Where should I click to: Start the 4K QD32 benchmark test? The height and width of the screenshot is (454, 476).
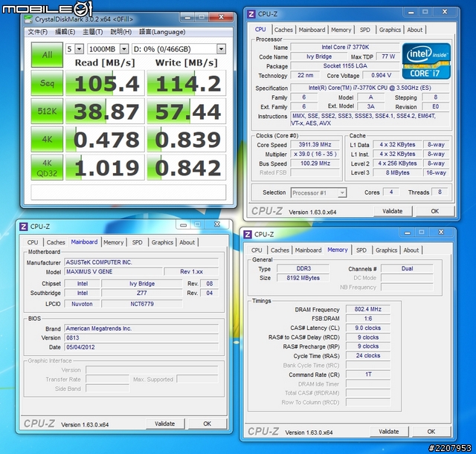47,167
